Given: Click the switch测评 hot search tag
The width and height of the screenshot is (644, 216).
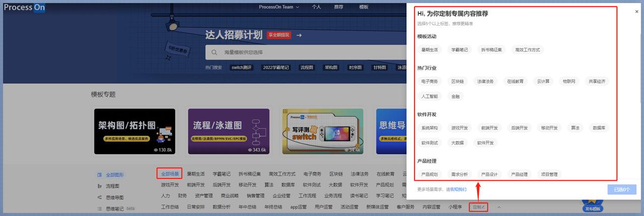Looking at the screenshot, I should [x=242, y=67].
